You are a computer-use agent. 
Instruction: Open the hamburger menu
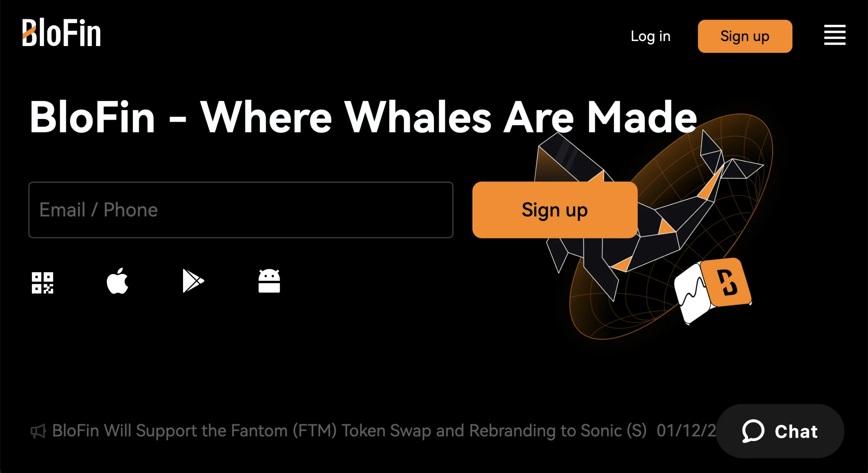(x=834, y=35)
